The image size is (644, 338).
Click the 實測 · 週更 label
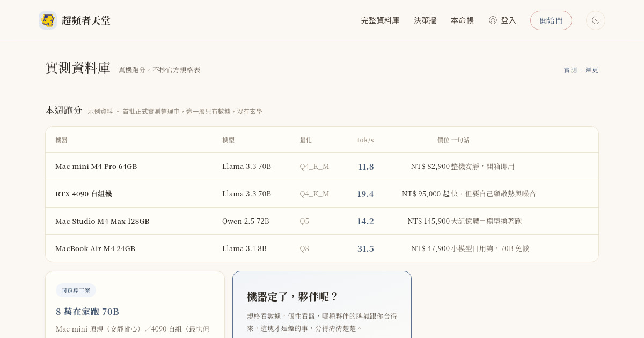tap(581, 70)
